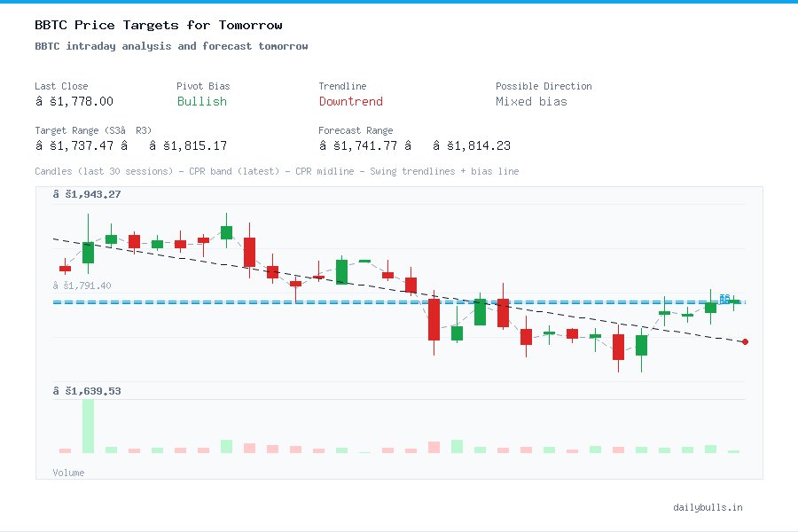Open the dailybulls.in link
The image size is (798, 532).
(x=708, y=507)
